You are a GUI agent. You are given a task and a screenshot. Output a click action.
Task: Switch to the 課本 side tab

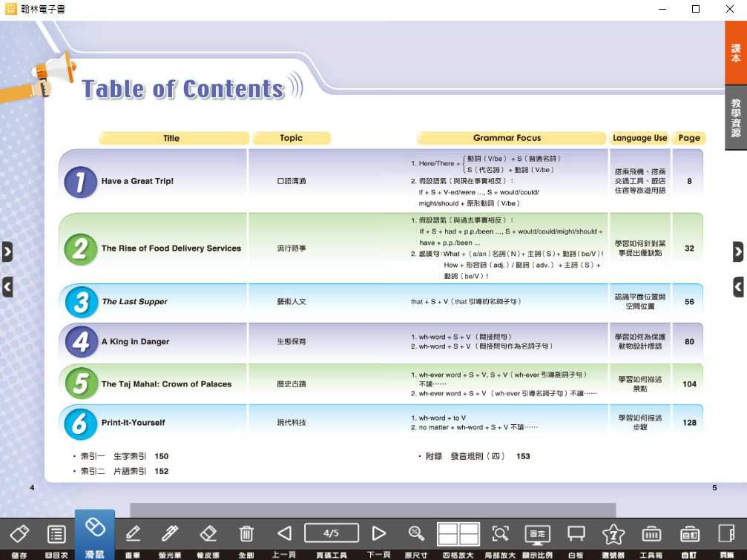[x=736, y=53]
